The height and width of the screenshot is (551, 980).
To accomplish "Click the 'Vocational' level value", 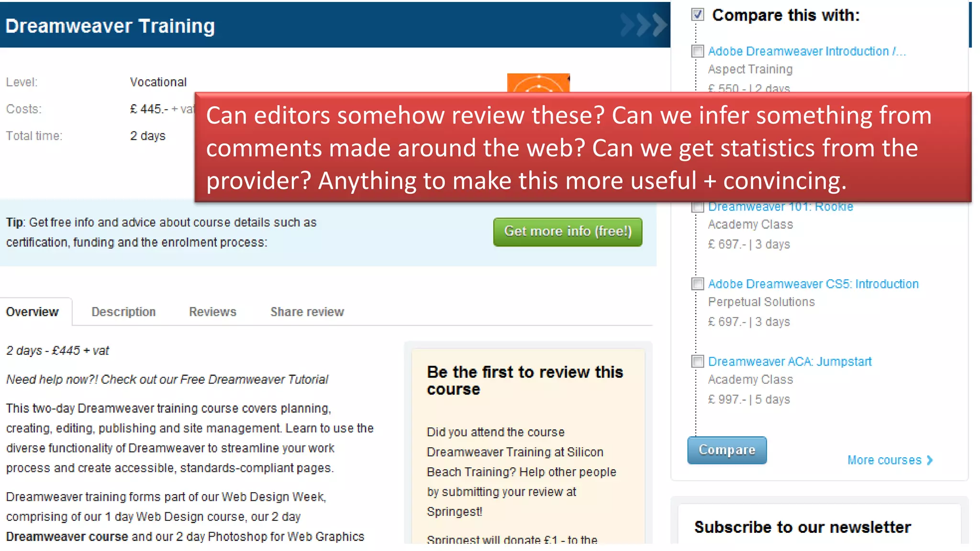I will tap(158, 82).
